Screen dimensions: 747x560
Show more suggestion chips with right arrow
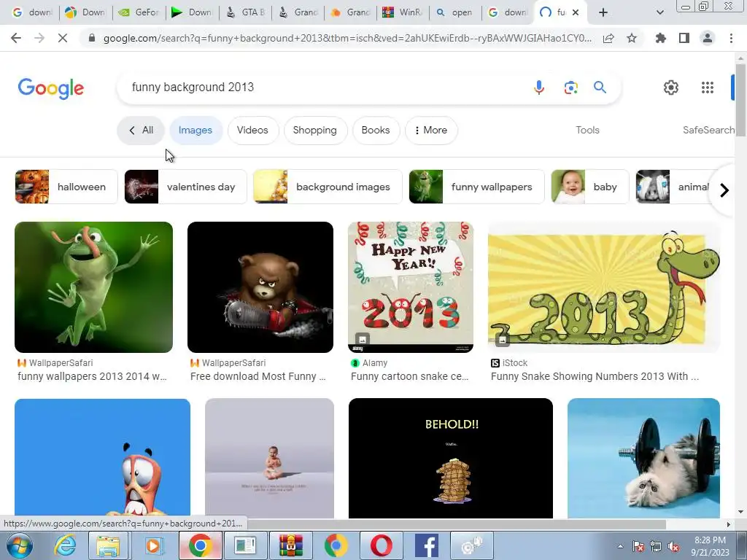724,190
